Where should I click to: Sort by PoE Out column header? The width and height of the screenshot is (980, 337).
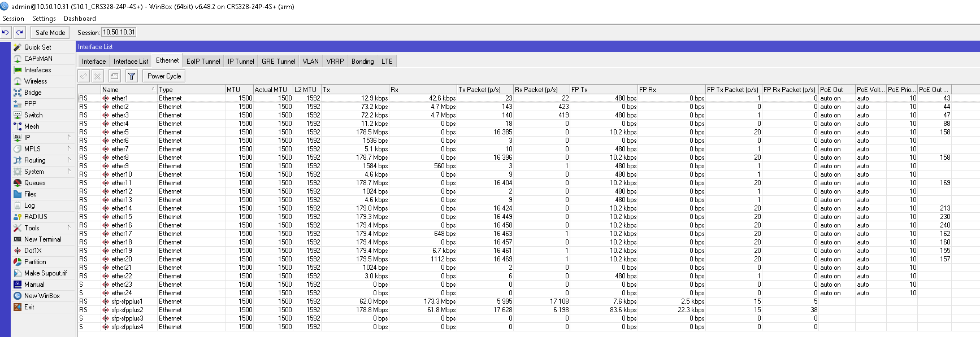(836, 90)
